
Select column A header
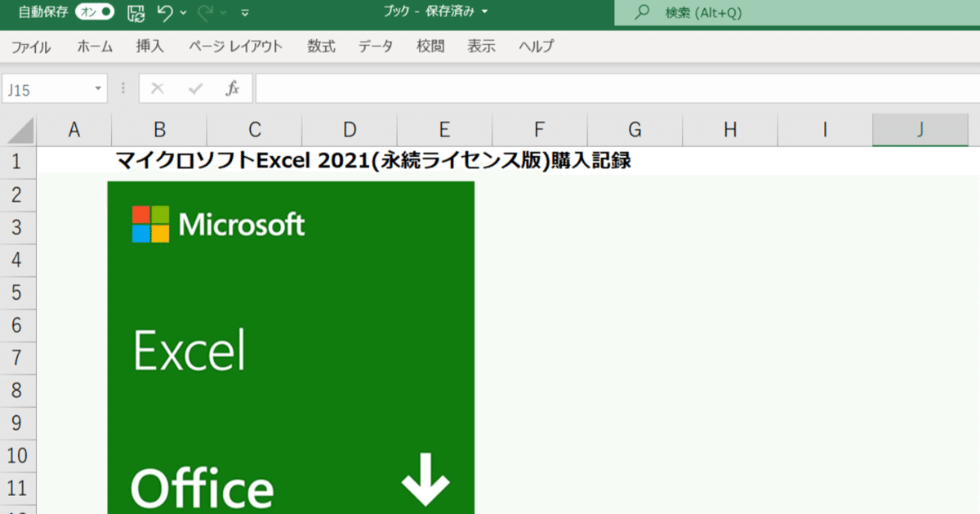pyautogui.click(x=74, y=130)
